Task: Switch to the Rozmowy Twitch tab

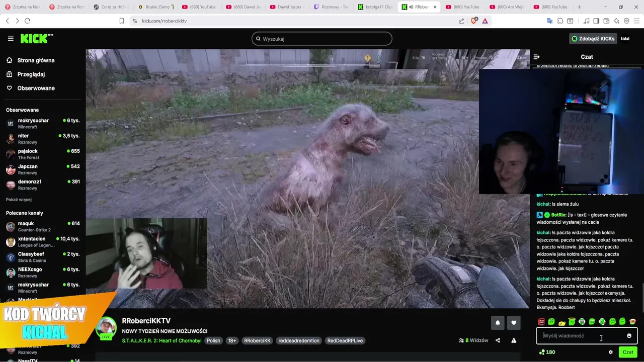Action: click(331, 7)
